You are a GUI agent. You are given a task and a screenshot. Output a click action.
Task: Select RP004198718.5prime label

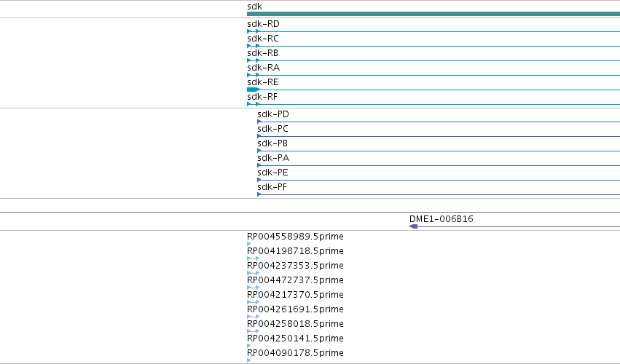[295, 251]
